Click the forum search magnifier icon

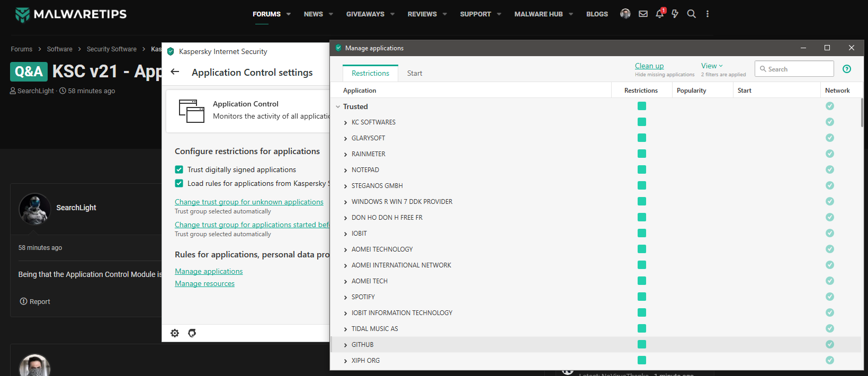pyautogui.click(x=691, y=14)
